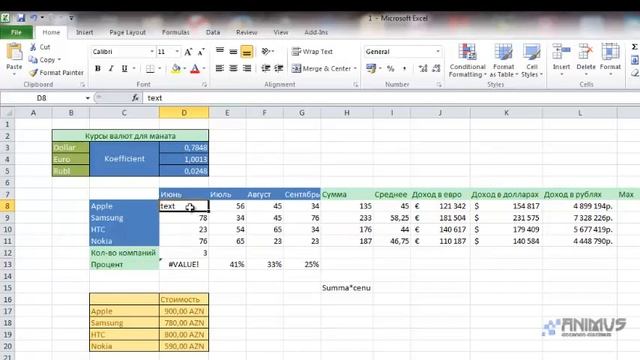
Task: Save workbook from Quick Access toolbar
Action: coord(20,18)
